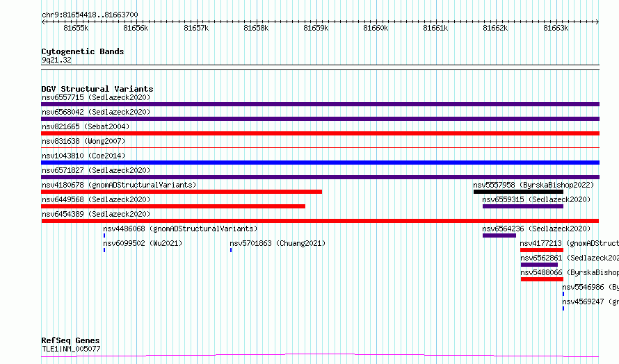619x364 pixels.
Task: Select the nsv6571827 (Sedlazeck2020) label
Action: [x=96, y=170]
